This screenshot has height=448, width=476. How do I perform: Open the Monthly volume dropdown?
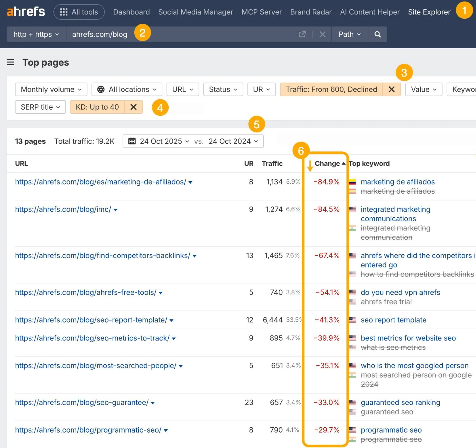[x=51, y=89]
